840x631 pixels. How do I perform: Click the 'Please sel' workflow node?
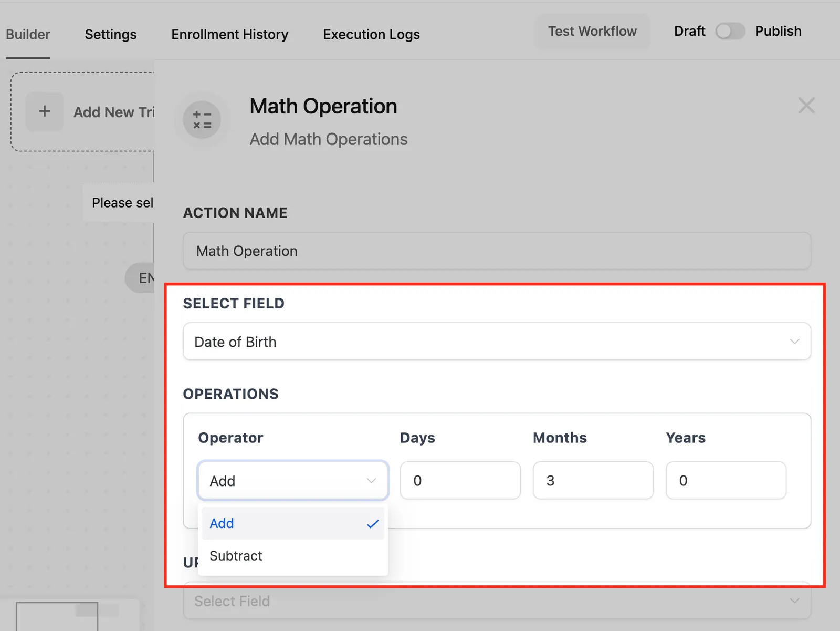click(x=119, y=203)
